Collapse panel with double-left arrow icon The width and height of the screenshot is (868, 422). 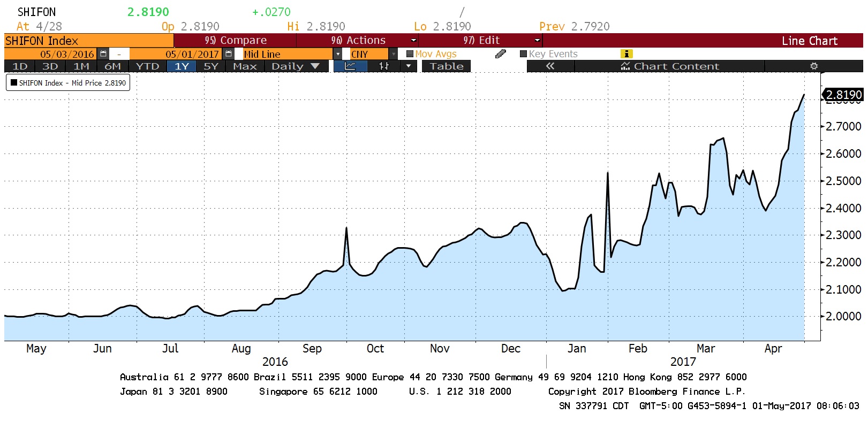tap(550, 66)
